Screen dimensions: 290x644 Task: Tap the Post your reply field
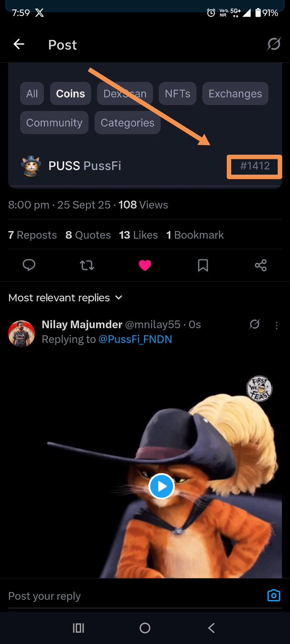(131, 596)
